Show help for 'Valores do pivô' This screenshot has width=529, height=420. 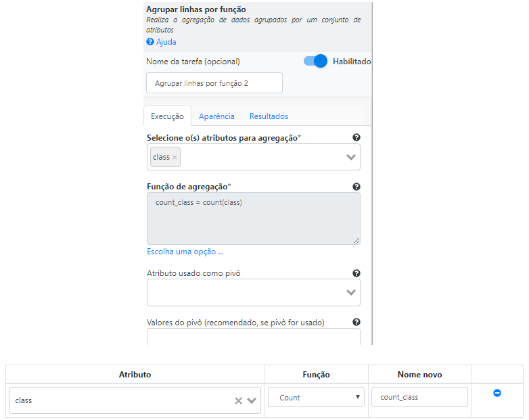point(356,322)
